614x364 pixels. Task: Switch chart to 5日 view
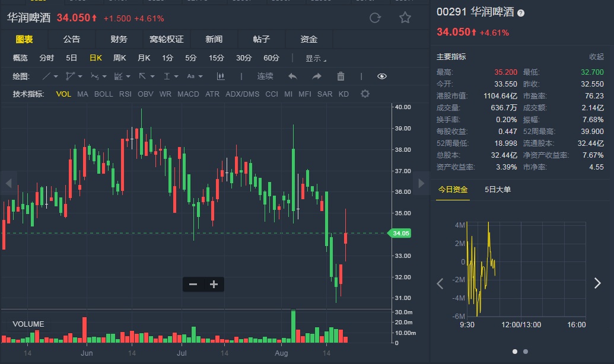(x=71, y=58)
